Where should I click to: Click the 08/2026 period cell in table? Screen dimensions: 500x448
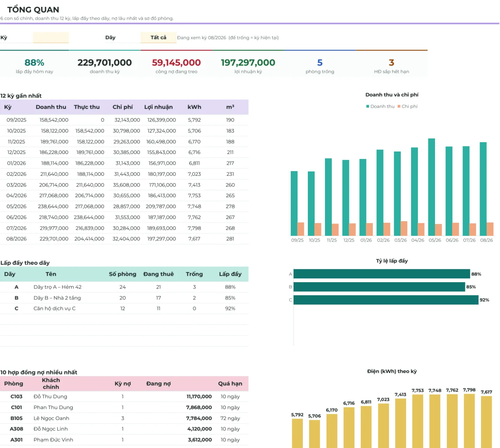tap(16, 239)
